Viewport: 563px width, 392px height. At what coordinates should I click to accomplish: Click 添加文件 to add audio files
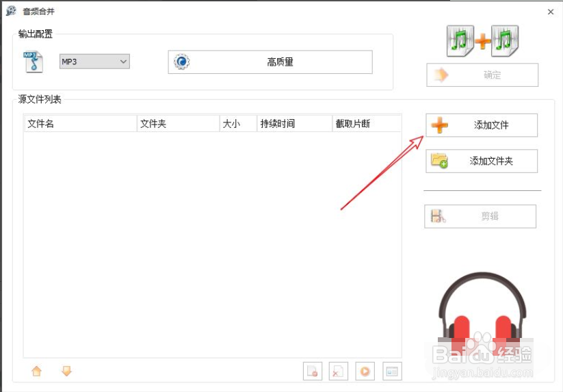[482, 125]
